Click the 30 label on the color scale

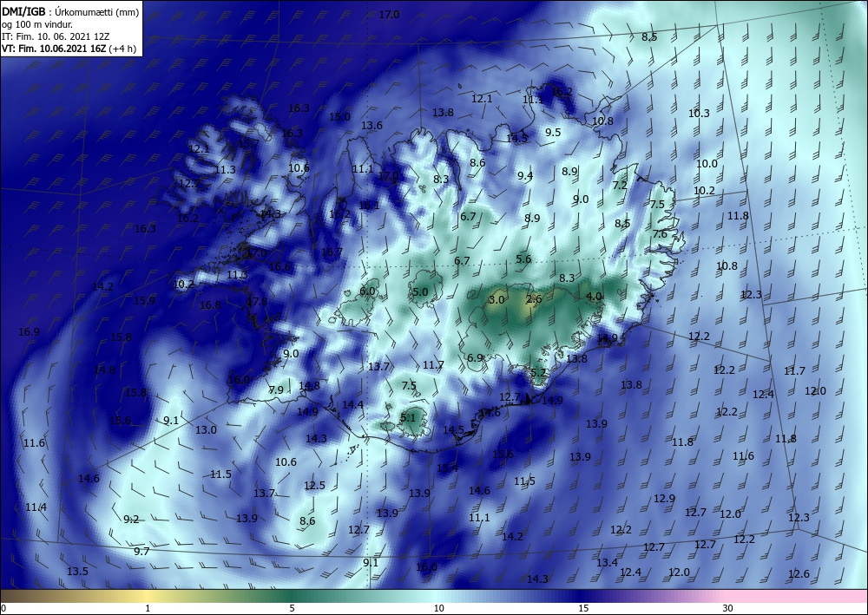728,609
